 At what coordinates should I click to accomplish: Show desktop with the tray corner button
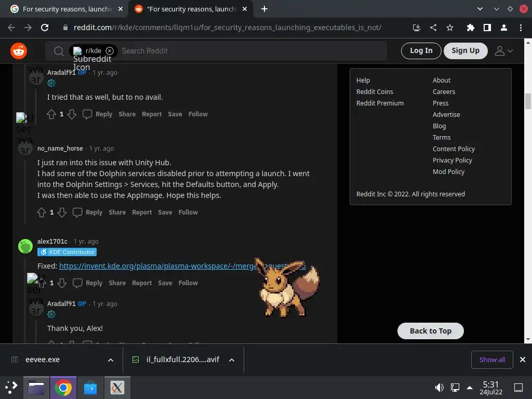(x=518, y=388)
